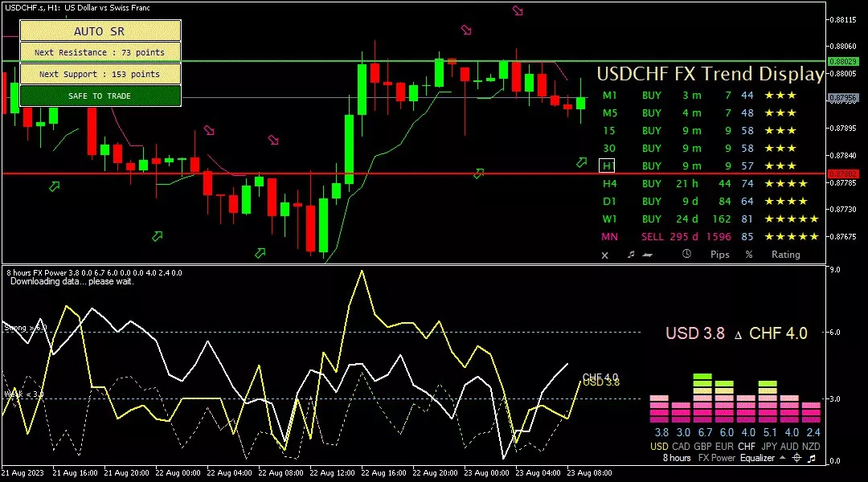This screenshot has height=482, width=868.
Task: Click the Pips column header
Action: (719, 255)
